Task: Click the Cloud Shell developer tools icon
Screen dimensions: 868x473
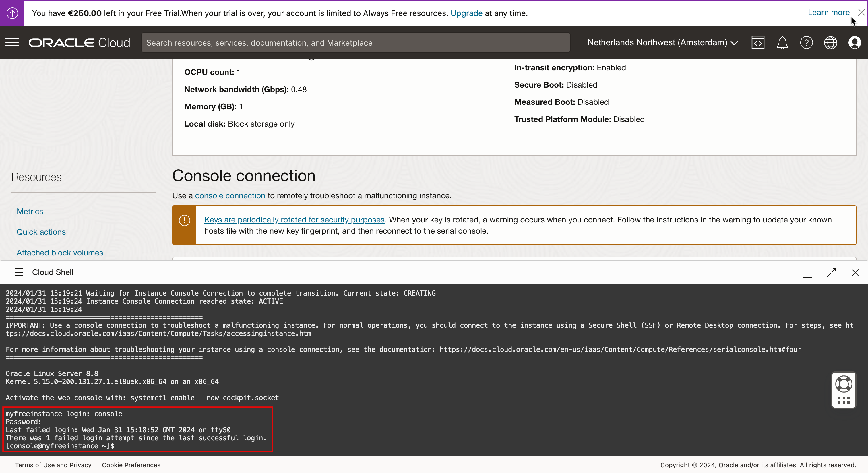Action: pyautogui.click(x=757, y=42)
